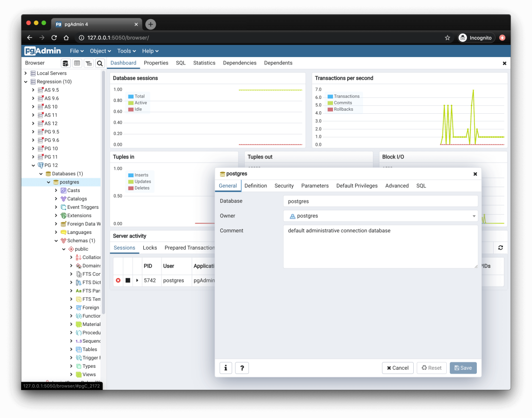This screenshot has width=532, height=418.
Task: Collapse the Regression (10) server group
Action: [x=26, y=82]
